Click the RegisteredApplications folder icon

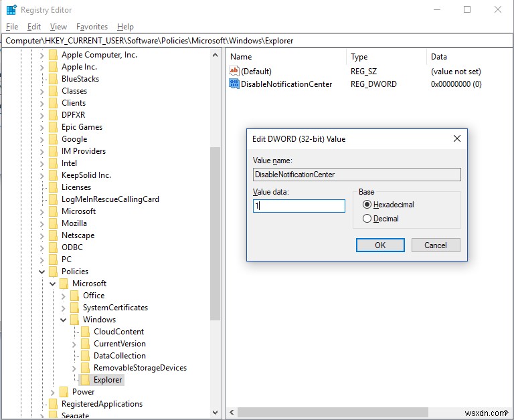coord(53,404)
